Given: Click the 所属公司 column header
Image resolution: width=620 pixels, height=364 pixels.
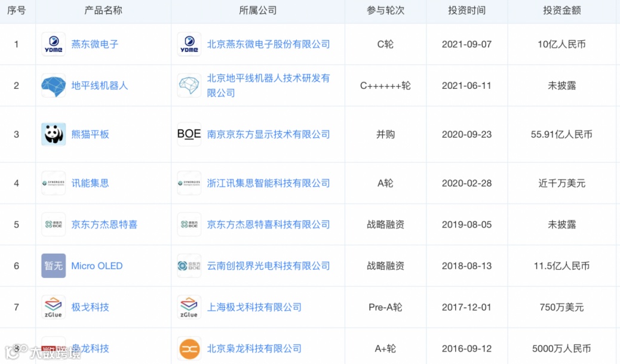Looking at the screenshot, I should pyautogui.click(x=258, y=10).
